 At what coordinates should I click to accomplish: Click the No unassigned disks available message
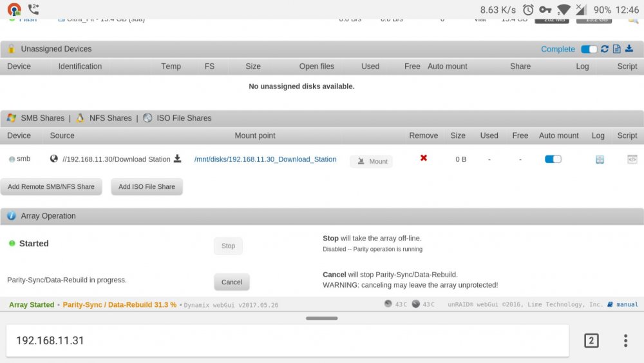301,86
